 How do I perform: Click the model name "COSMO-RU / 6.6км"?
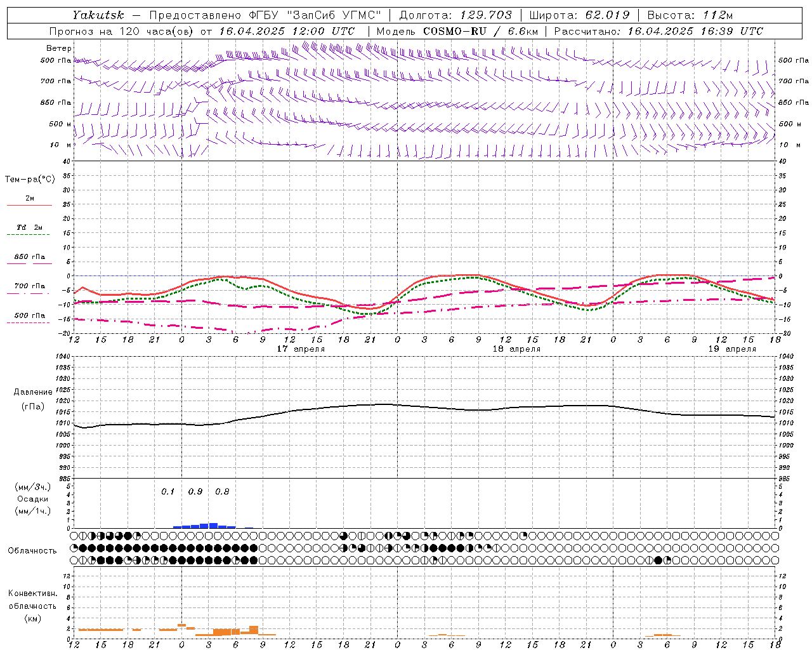[481, 31]
